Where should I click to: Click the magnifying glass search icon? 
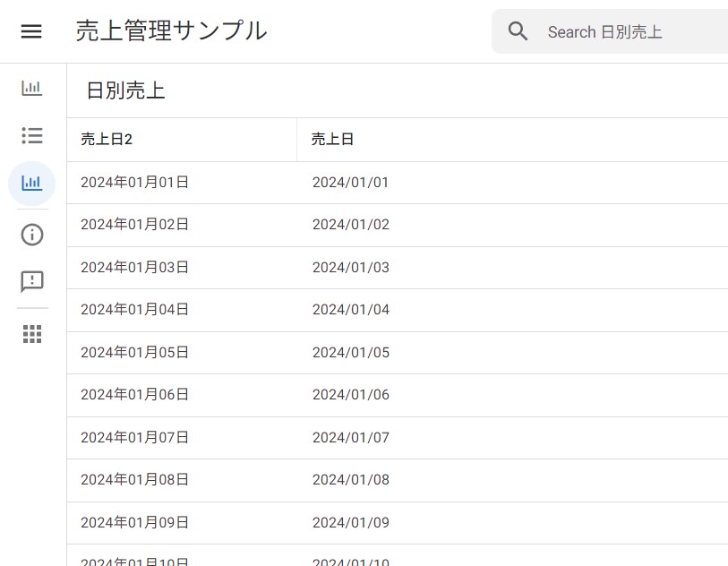coord(518,31)
